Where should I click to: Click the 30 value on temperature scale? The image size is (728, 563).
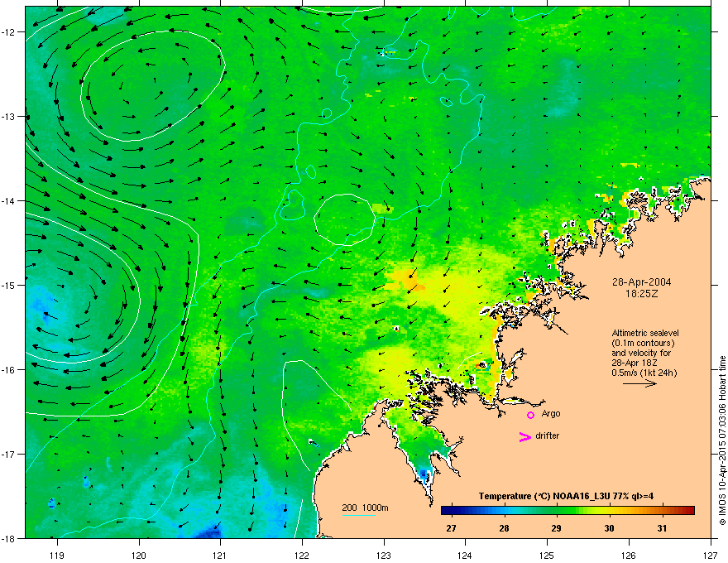click(609, 528)
